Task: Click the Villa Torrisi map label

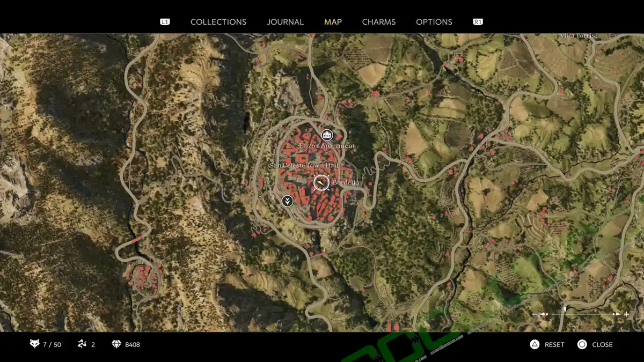Action: [578, 35]
